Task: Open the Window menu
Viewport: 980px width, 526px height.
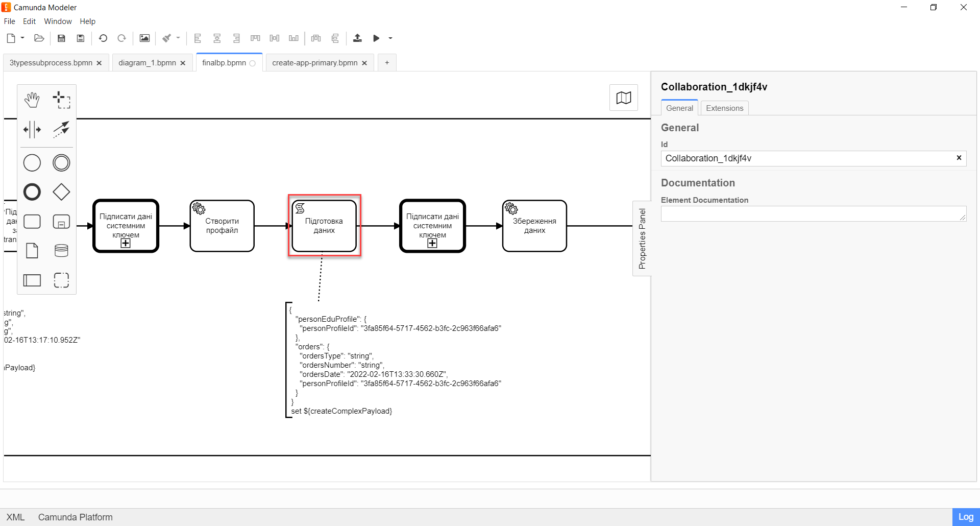Action: (58, 21)
